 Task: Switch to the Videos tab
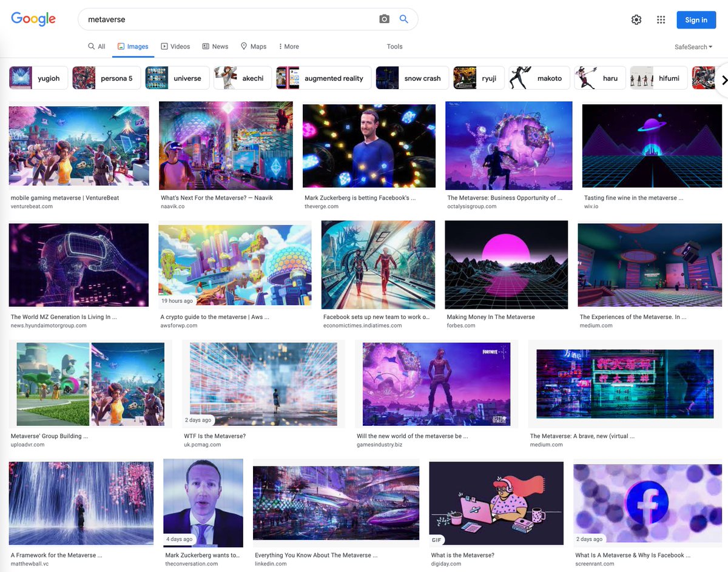(x=175, y=47)
